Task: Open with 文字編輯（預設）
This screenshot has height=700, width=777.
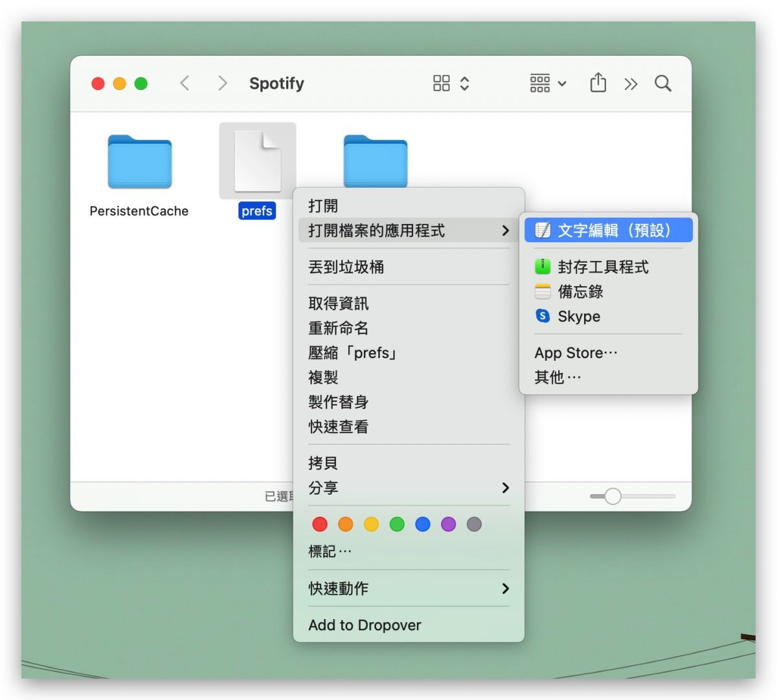Action: 609,231
